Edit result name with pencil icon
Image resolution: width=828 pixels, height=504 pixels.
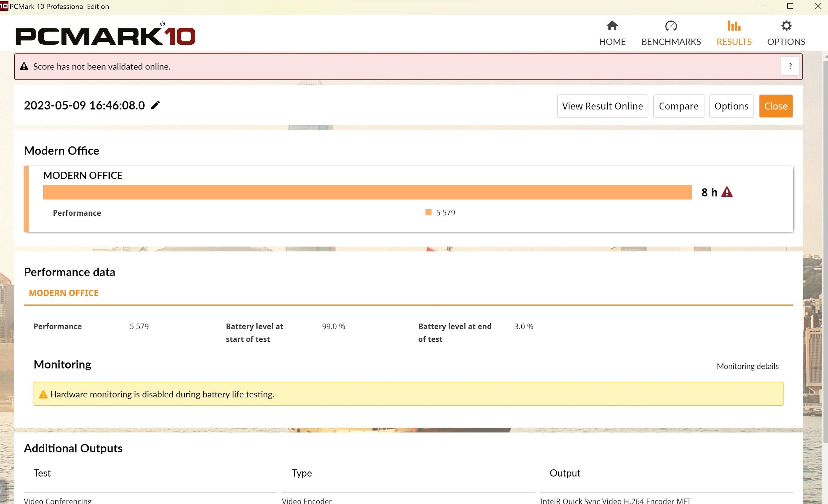[x=155, y=105]
